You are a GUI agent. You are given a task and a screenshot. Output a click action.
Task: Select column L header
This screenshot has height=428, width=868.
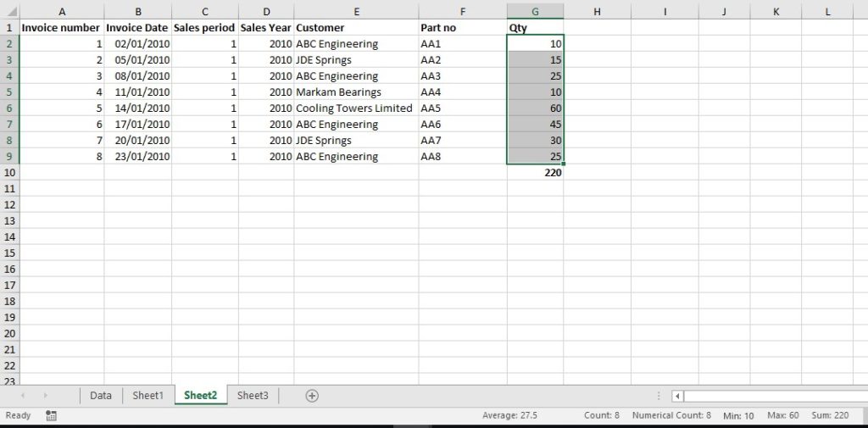coord(827,11)
